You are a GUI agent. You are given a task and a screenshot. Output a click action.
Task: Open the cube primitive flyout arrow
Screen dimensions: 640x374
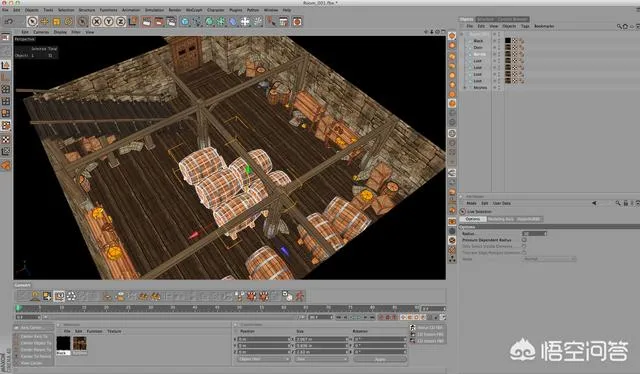pos(189,25)
